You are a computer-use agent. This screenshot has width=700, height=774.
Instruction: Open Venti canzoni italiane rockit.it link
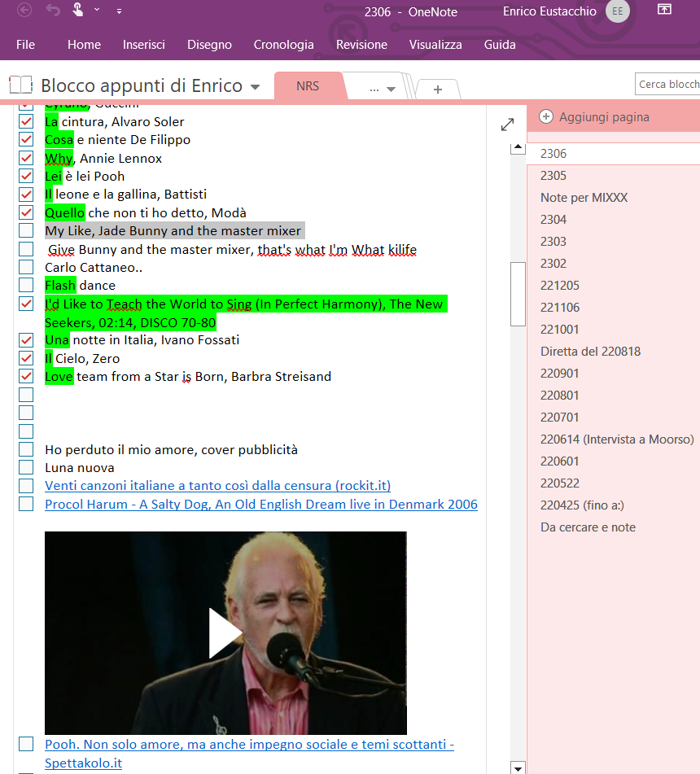coord(217,486)
